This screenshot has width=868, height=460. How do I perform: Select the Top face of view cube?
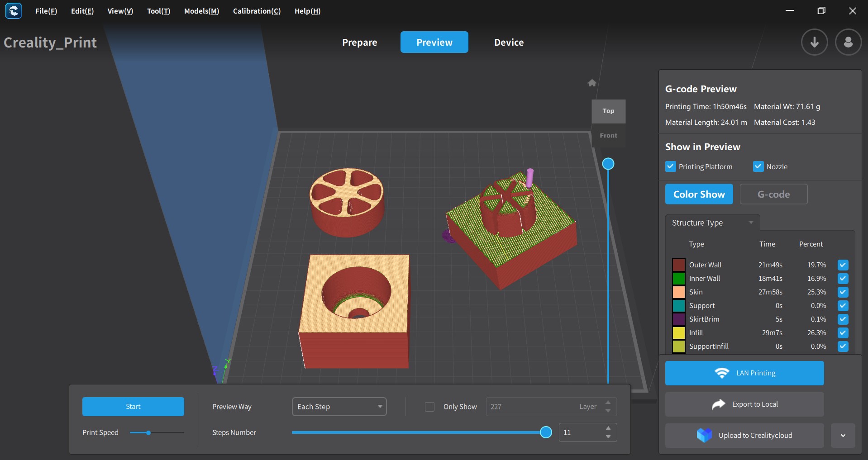point(608,111)
